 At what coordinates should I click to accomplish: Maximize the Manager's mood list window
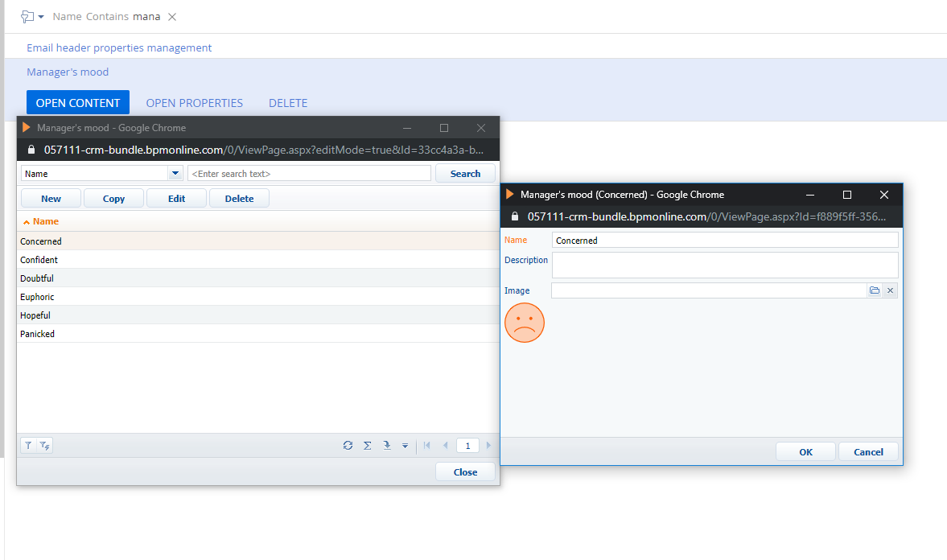(444, 128)
